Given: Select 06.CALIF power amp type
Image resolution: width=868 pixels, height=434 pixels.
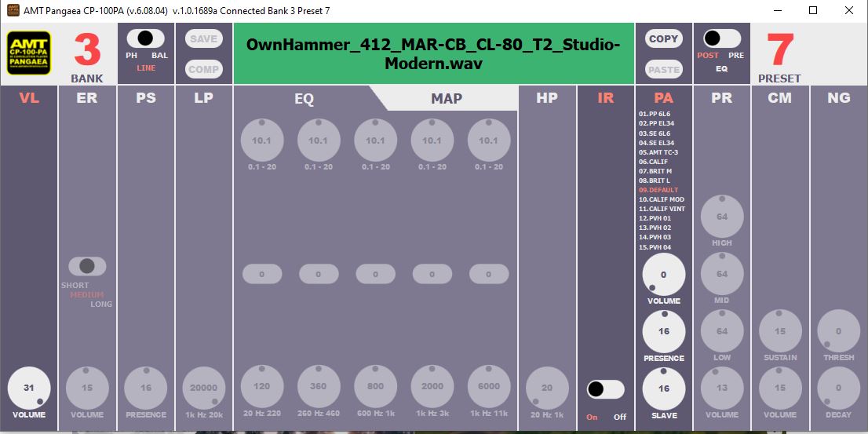Looking at the screenshot, I should pos(653,162).
